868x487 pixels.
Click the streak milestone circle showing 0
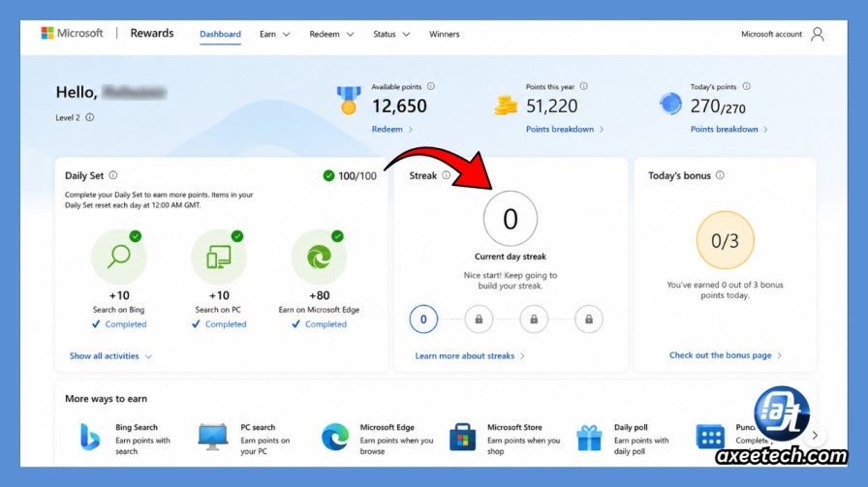(423, 320)
